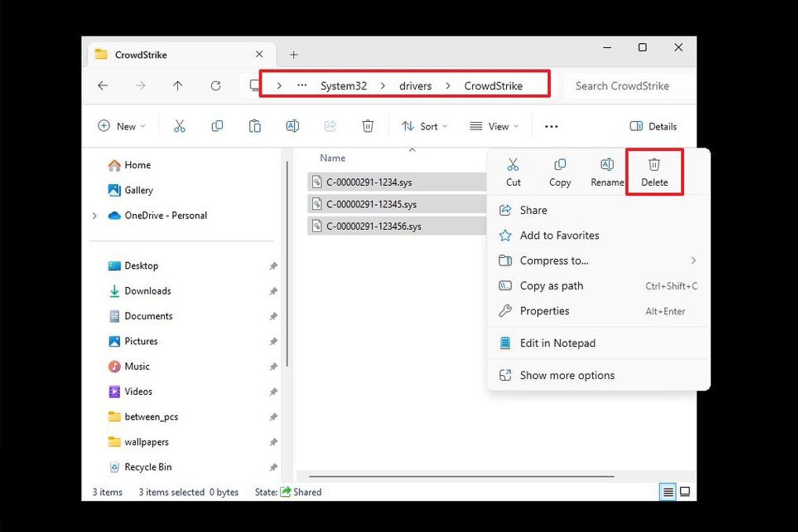Click the Search CrowdStrike field
798x532 pixels.
click(x=630, y=86)
